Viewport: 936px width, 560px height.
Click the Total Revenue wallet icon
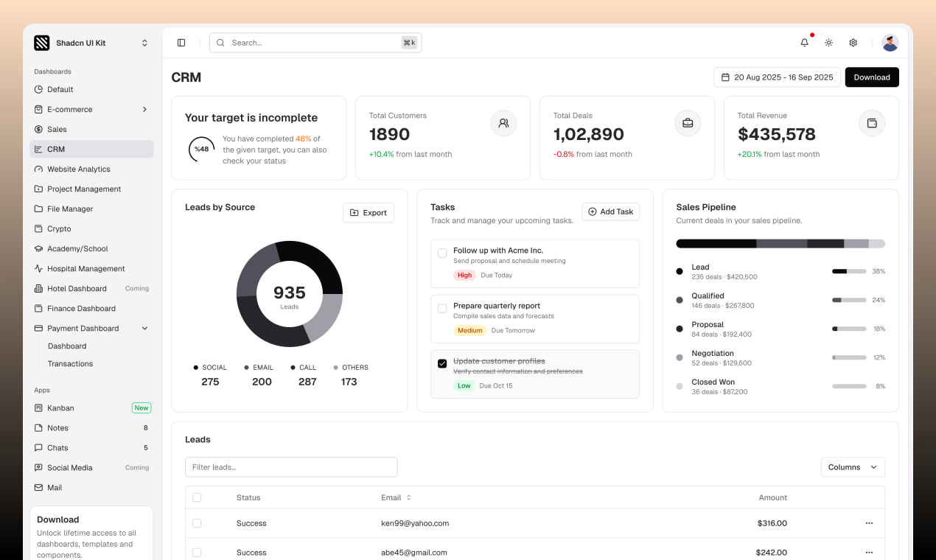[x=872, y=123]
